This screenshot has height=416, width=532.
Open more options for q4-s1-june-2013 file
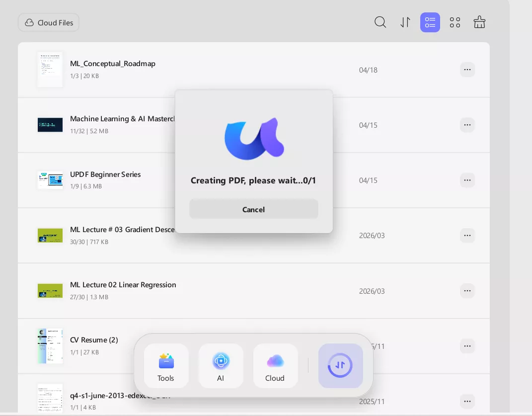(x=467, y=402)
